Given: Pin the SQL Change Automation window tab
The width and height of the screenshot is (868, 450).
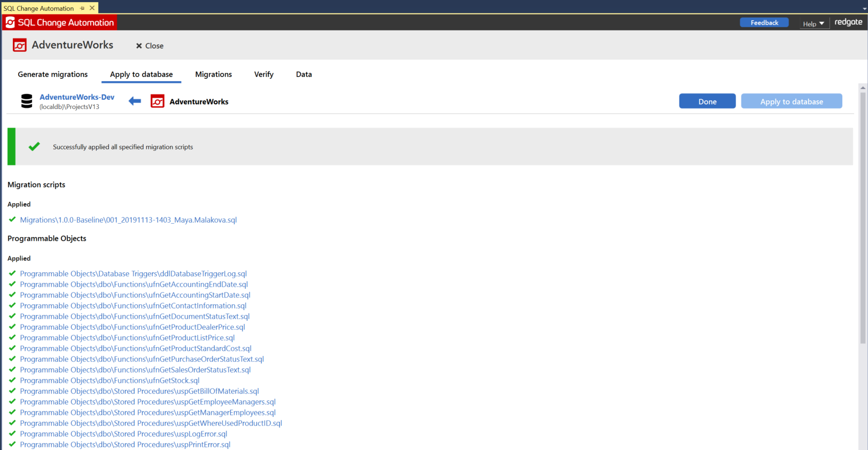Looking at the screenshot, I should [82, 9].
